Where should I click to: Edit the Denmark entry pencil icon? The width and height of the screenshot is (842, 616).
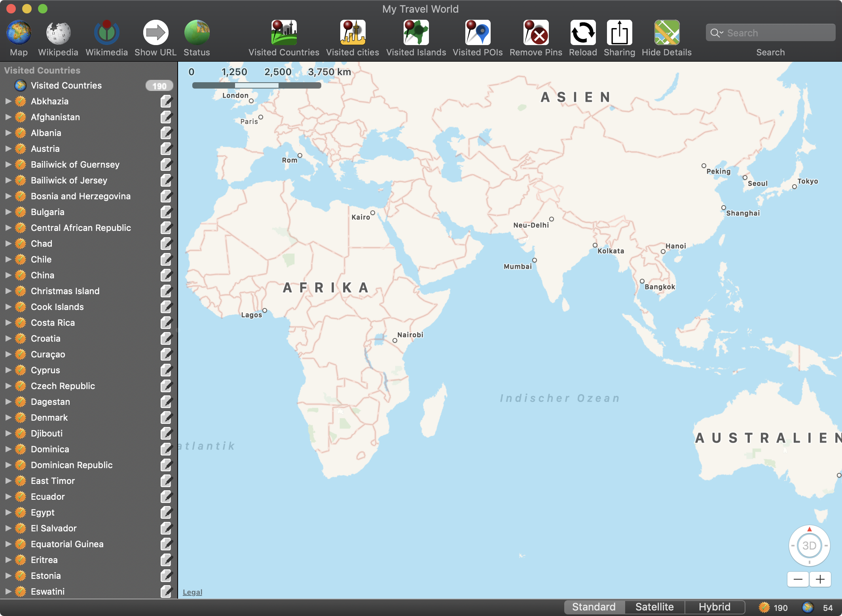pos(167,418)
